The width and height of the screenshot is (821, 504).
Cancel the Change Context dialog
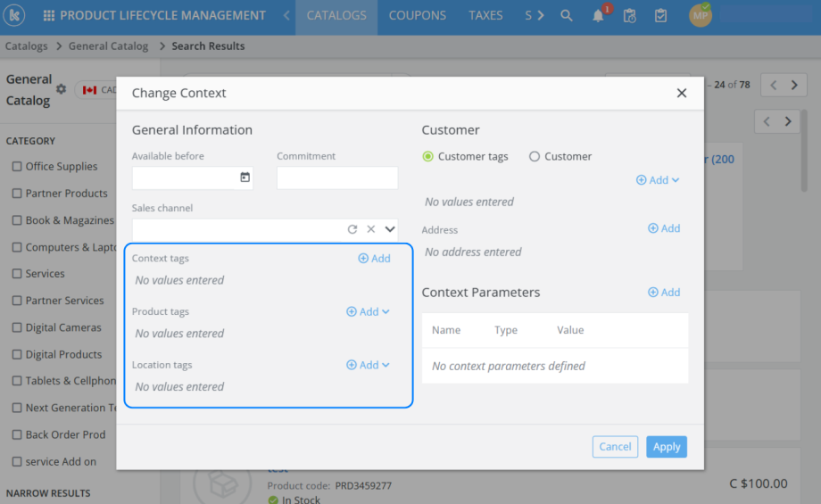[615, 447]
